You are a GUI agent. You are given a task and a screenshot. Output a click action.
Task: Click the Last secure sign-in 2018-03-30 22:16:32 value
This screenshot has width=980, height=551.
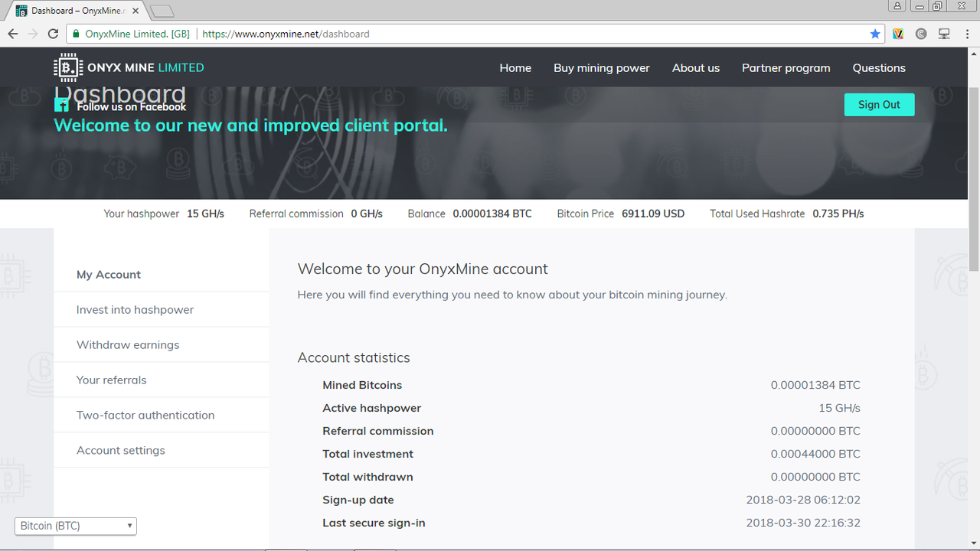pos(803,523)
